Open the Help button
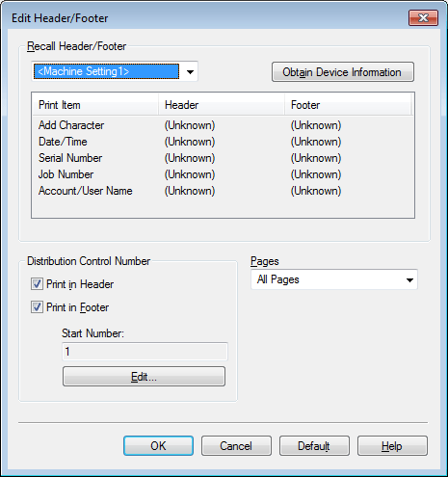Screen dimensions: 448x477 [392, 446]
